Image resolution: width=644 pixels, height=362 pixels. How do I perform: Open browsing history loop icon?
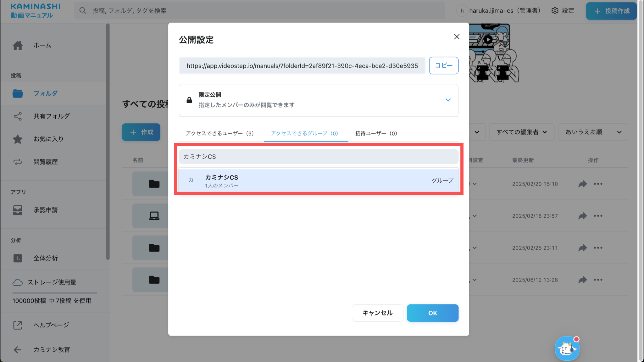click(18, 162)
